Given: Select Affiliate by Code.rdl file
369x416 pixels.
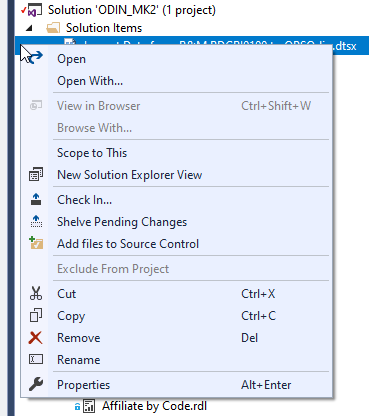Looking at the screenshot, I should click(x=154, y=406).
